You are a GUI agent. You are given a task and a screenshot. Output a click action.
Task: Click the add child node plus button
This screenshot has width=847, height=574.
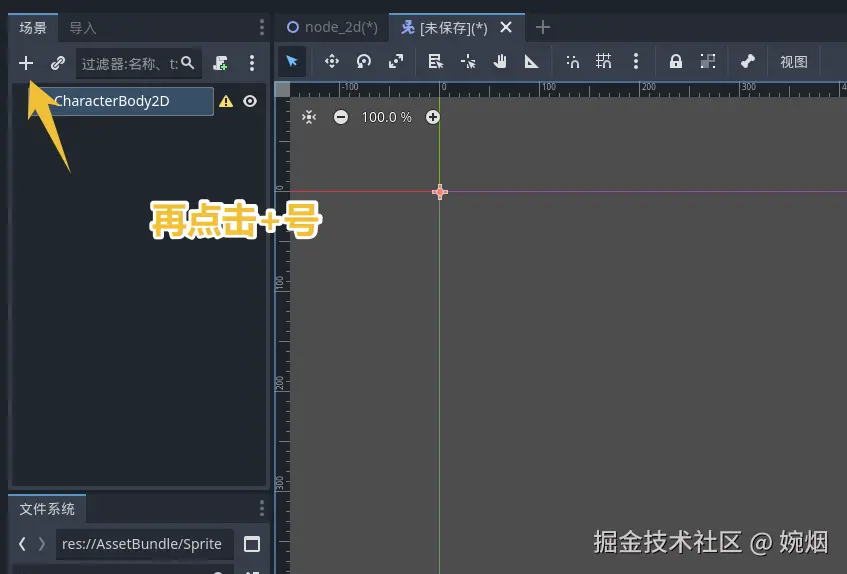pos(26,63)
